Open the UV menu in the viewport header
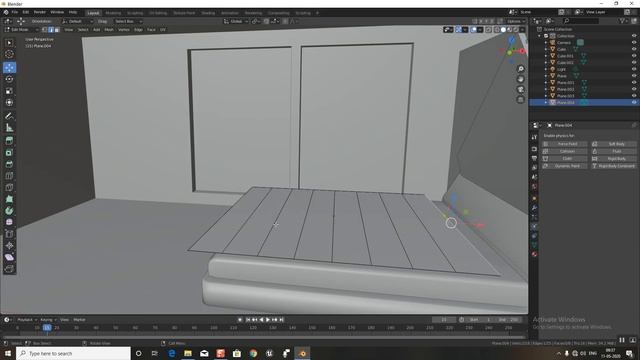640x360 pixels. [x=162, y=30]
